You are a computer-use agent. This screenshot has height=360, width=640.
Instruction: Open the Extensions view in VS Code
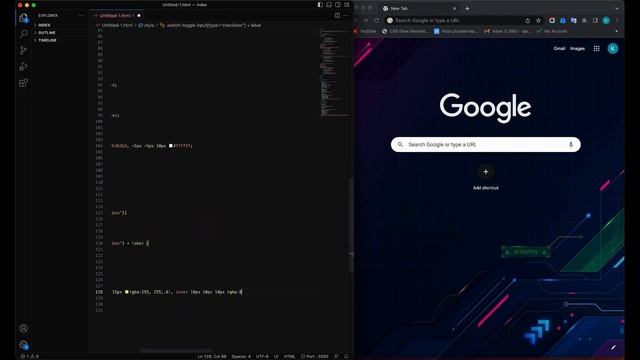tap(23, 83)
